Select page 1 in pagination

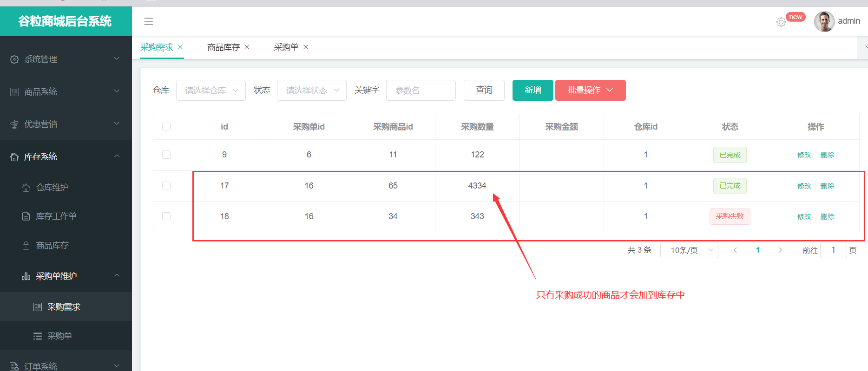(758, 250)
